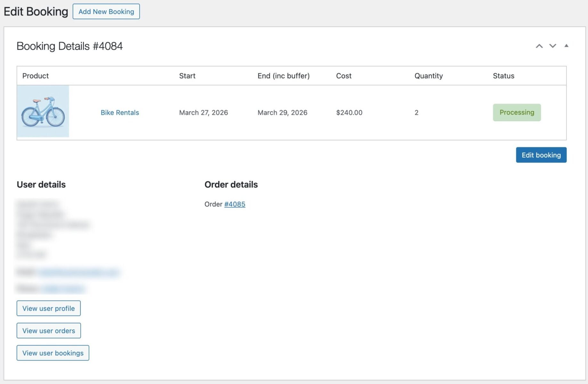The width and height of the screenshot is (588, 384).
Task: Select the Cost column header
Action: (x=344, y=76)
